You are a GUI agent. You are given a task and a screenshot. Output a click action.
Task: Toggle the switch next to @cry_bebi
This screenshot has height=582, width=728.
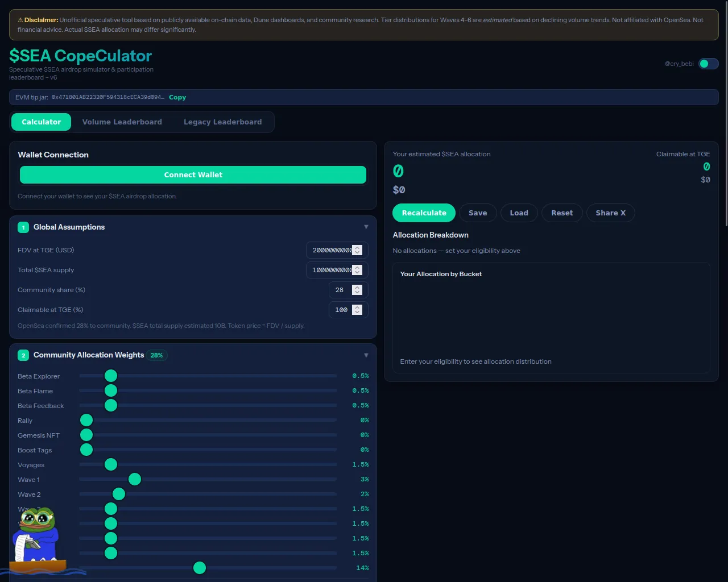click(708, 64)
